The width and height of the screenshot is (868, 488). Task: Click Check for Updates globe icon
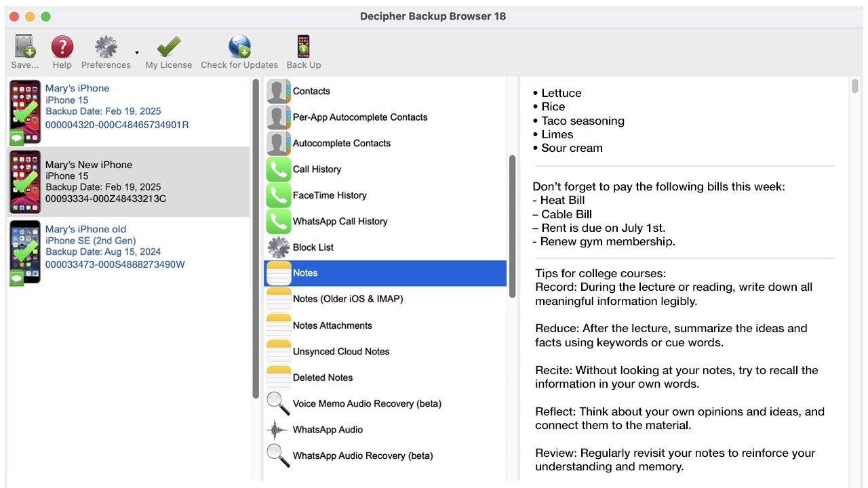(239, 47)
